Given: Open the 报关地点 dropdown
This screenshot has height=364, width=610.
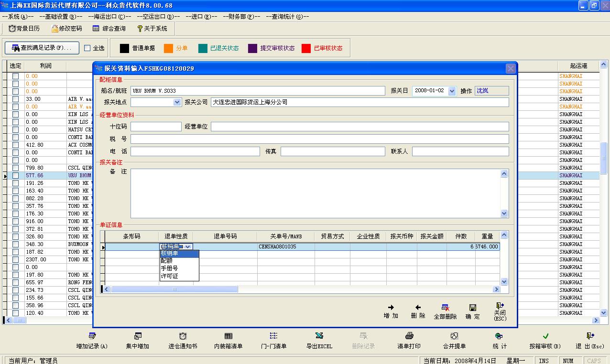Looking at the screenshot, I should pyautogui.click(x=177, y=102).
